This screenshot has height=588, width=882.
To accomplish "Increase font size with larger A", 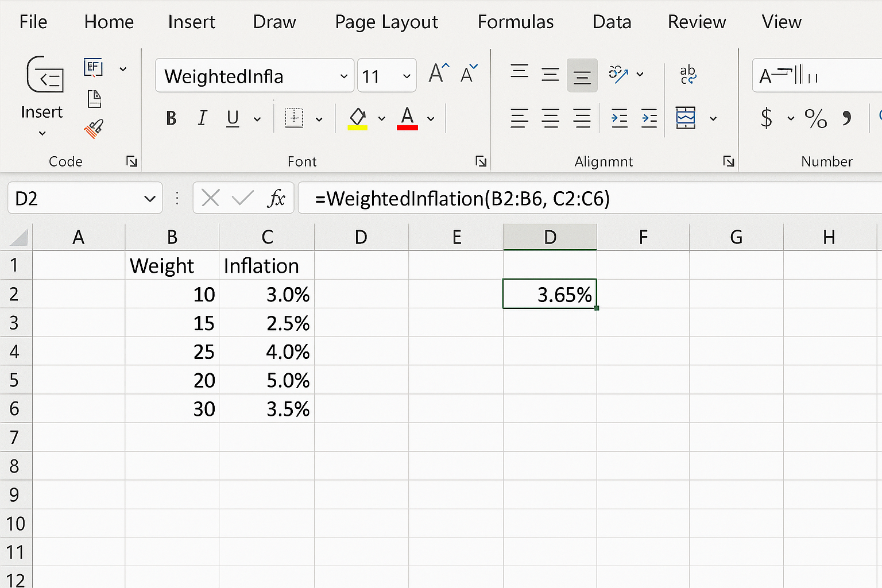I will (x=439, y=73).
